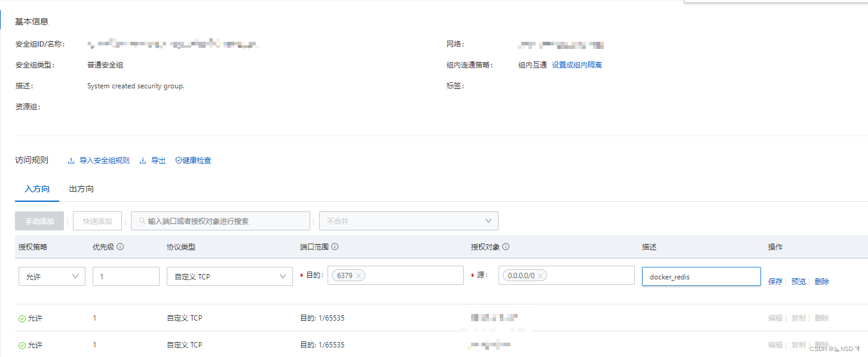Click the 快速添加 quick add button

click(x=97, y=221)
